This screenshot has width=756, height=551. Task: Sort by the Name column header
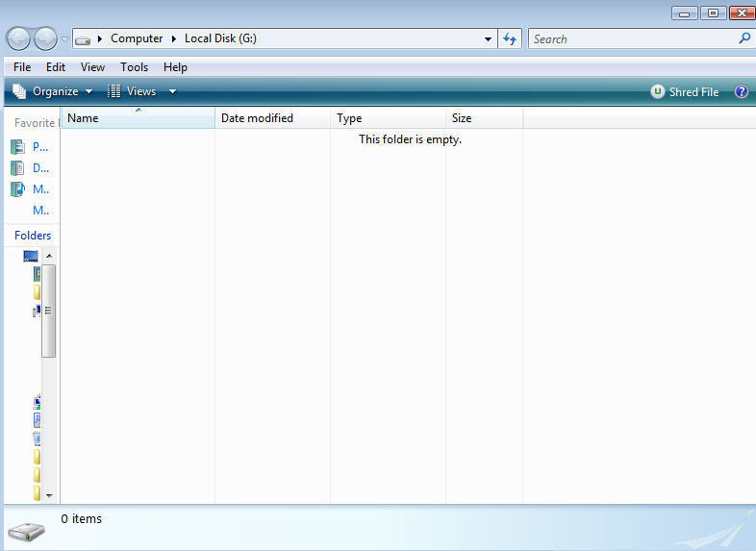tap(139, 118)
